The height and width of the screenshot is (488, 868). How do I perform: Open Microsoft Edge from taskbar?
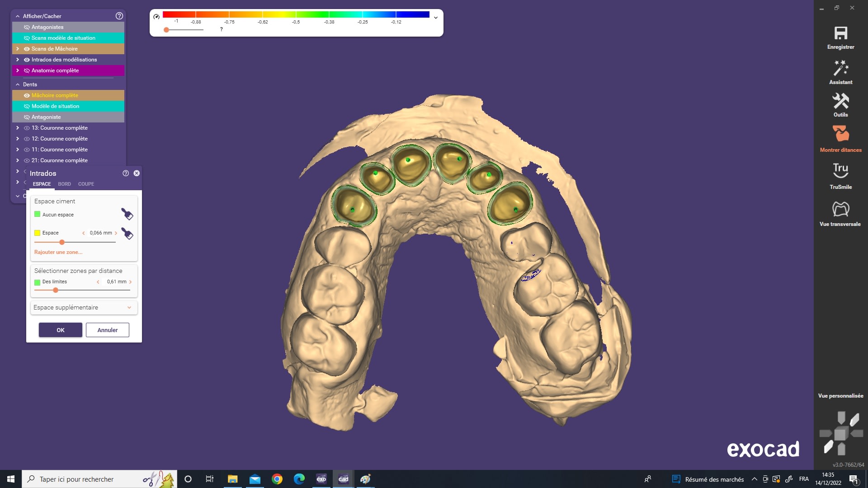(x=299, y=479)
